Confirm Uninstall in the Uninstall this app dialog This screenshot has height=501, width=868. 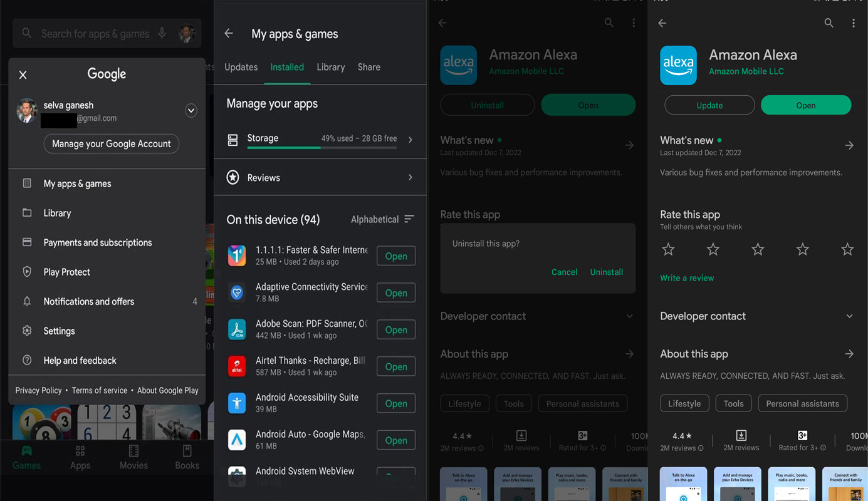pos(607,272)
